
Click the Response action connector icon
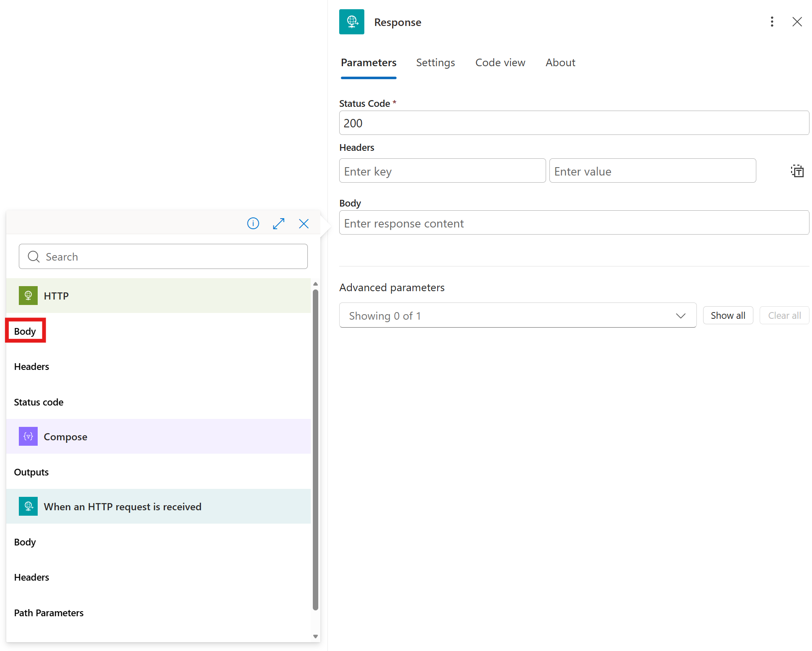point(351,22)
